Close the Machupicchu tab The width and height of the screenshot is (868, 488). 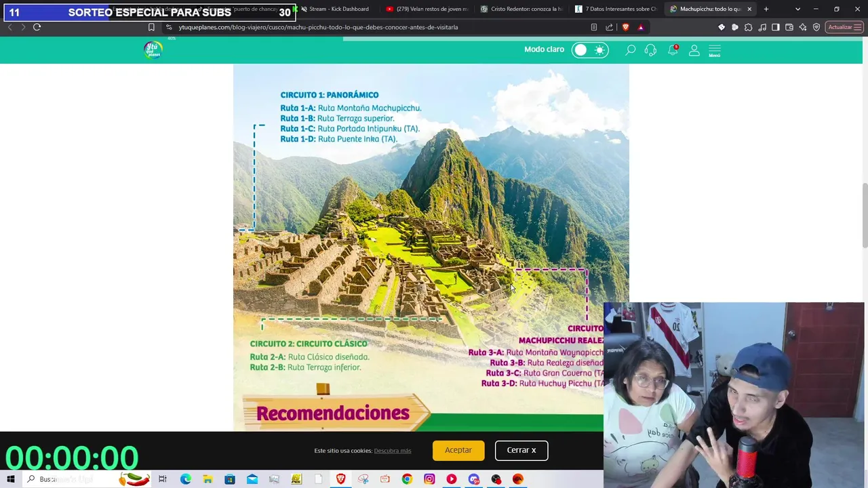point(749,9)
